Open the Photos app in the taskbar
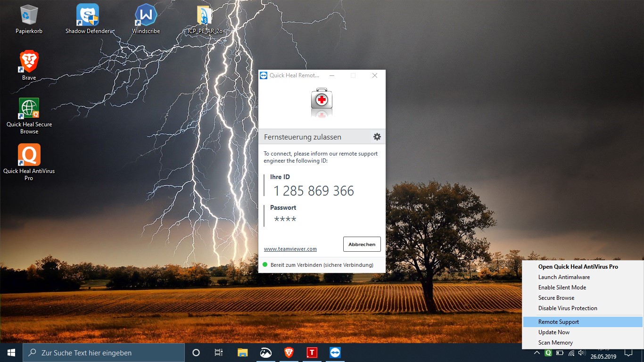644x362 pixels. (x=265, y=353)
